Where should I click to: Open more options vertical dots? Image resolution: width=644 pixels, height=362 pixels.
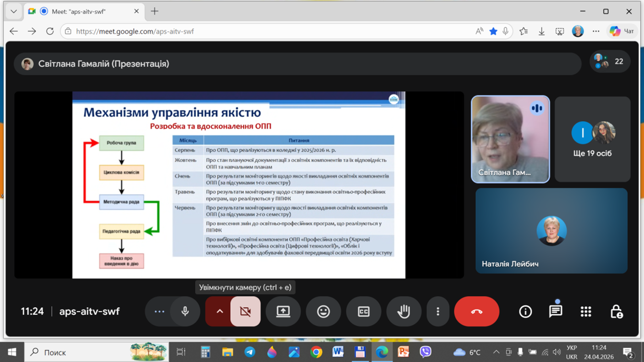(x=438, y=312)
